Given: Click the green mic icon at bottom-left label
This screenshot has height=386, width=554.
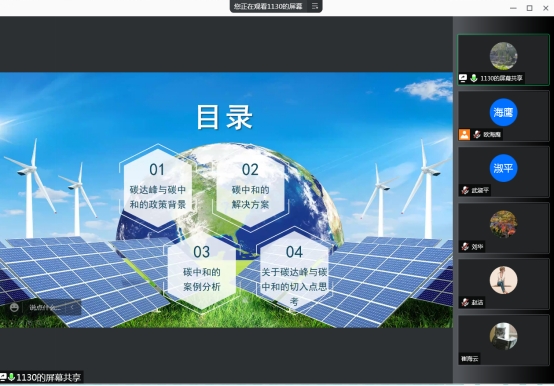Looking at the screenshot, I should (x=11, y=377).
